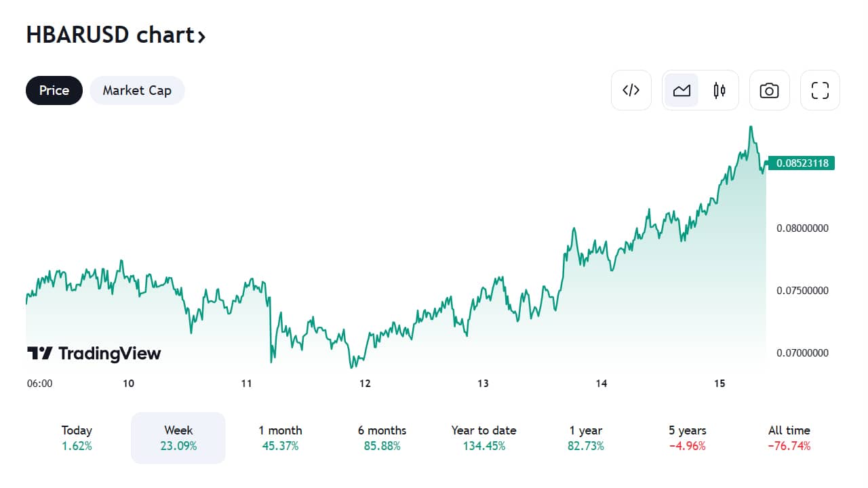
Task: Switch to candlestick chart view
Action: pyautogui.click(x=719, y=90)
